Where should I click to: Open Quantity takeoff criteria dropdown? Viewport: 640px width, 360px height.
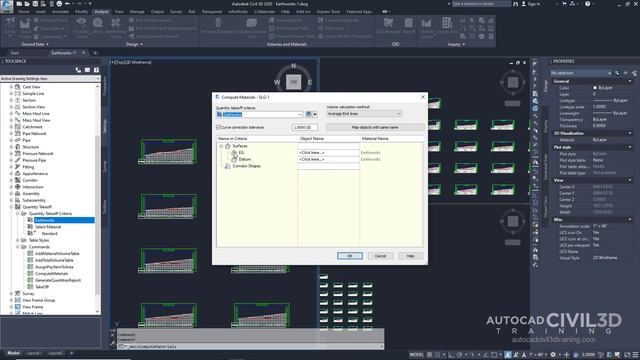point(300,114)
